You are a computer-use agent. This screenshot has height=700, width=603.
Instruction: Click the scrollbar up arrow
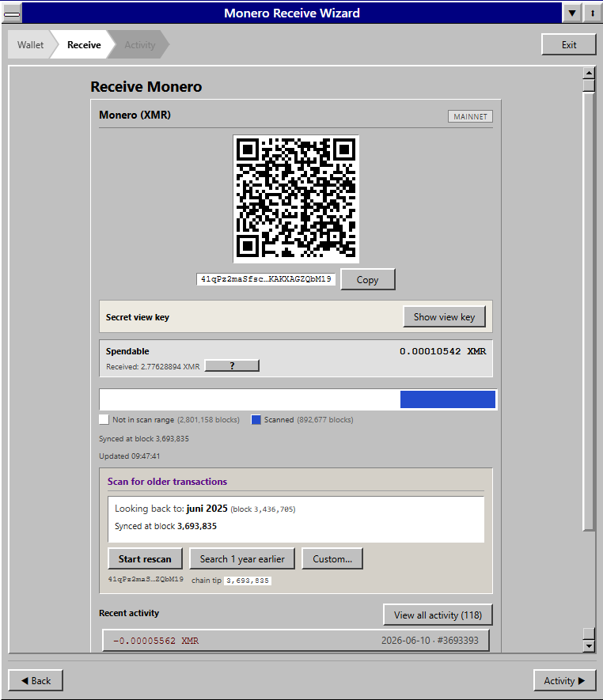(x=589, y=73)
